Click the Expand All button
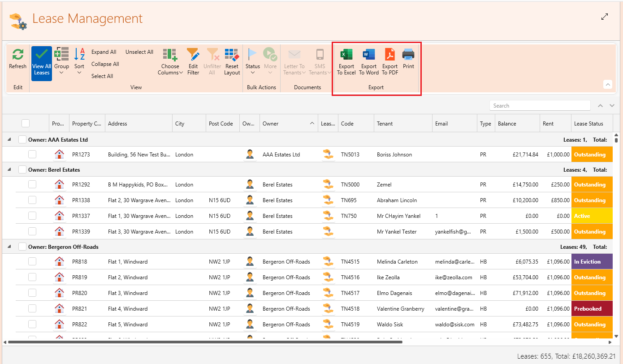 pyautogui.click(x=104, y=52)
